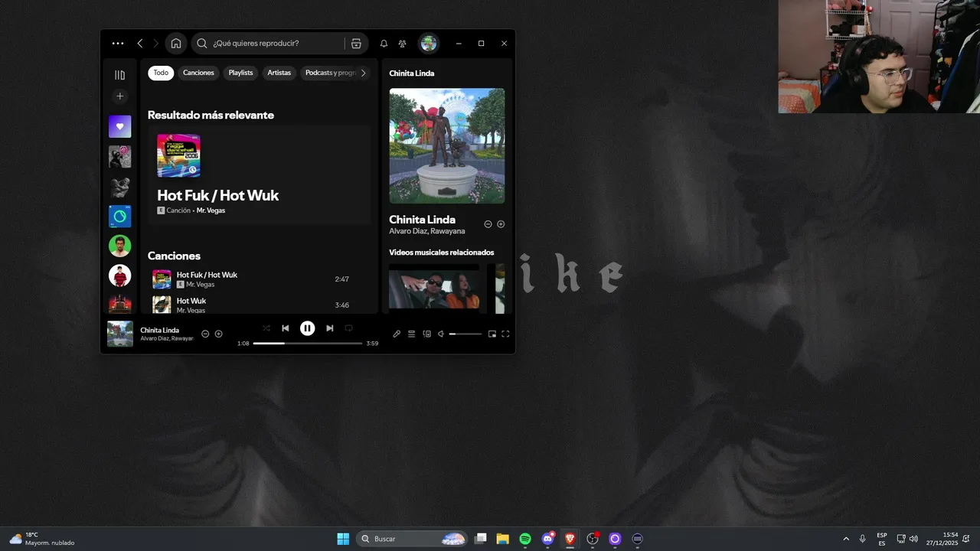Show more filter chips with right chevron
Viewport: 980px width, 551px height.
[363, 73]
